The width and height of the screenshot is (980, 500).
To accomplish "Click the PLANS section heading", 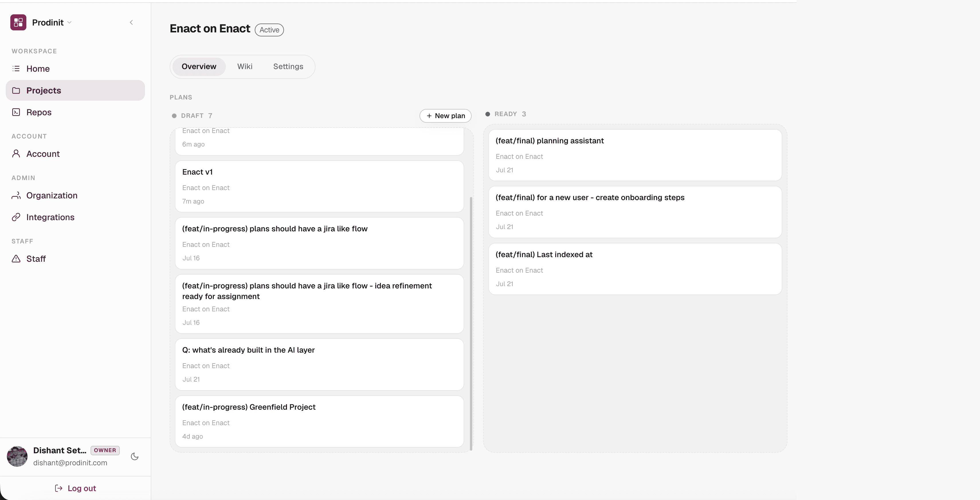I will pos(181,98).
